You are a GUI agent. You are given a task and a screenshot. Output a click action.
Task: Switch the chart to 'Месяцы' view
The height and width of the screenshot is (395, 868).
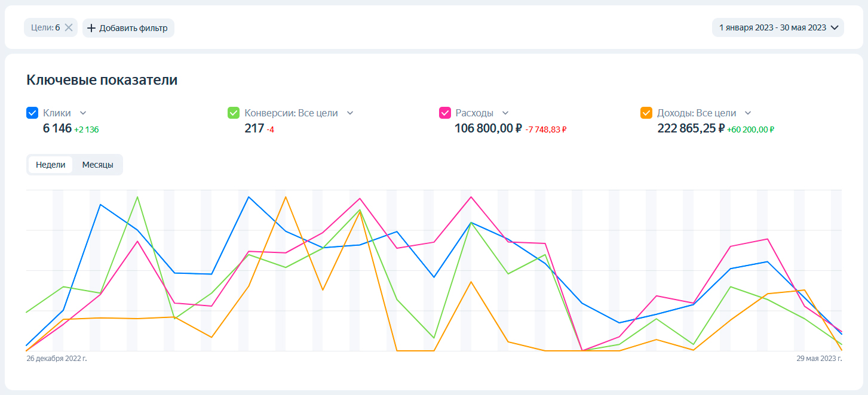[98, 165]
